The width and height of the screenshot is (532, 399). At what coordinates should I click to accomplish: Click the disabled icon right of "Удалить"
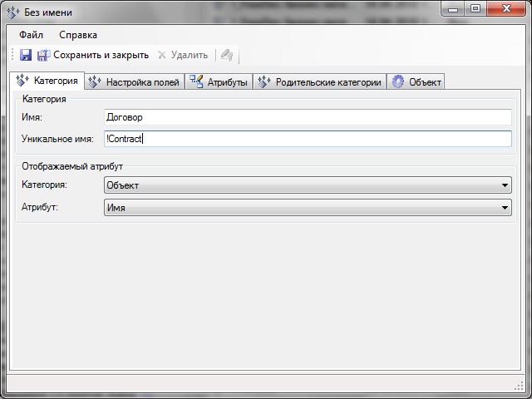pos(226,55)
